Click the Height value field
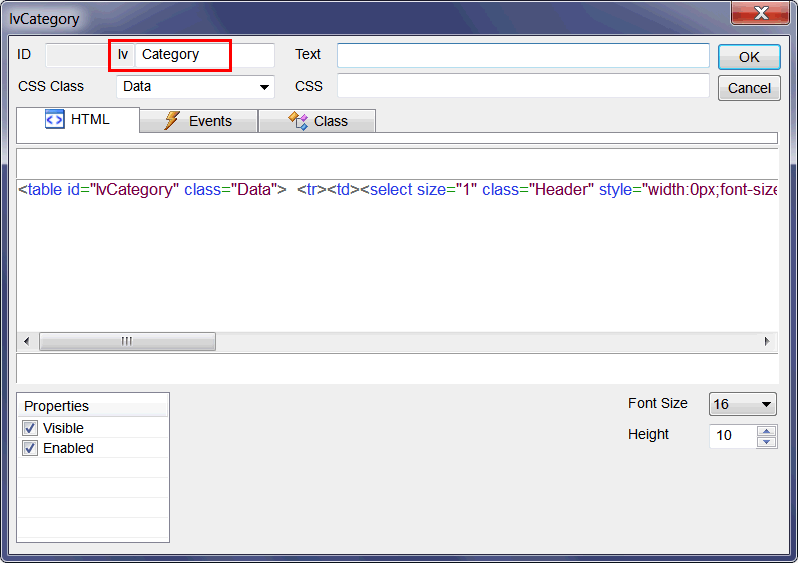The image size is (798, 563). 733,436
